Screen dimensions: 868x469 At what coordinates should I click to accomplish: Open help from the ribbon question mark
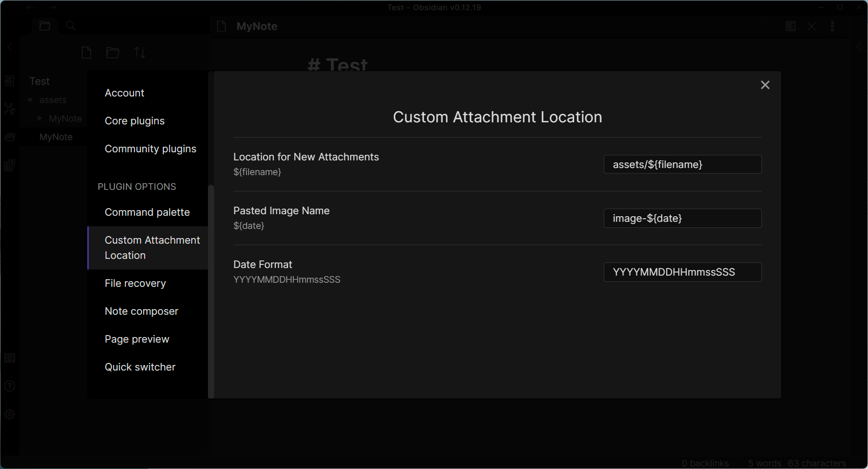[10, 386]
